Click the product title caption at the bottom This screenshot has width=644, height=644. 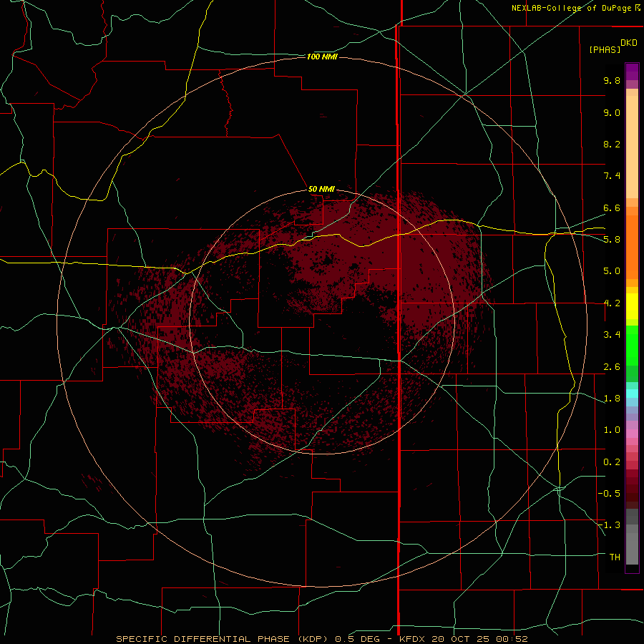(x=321, y=639)
